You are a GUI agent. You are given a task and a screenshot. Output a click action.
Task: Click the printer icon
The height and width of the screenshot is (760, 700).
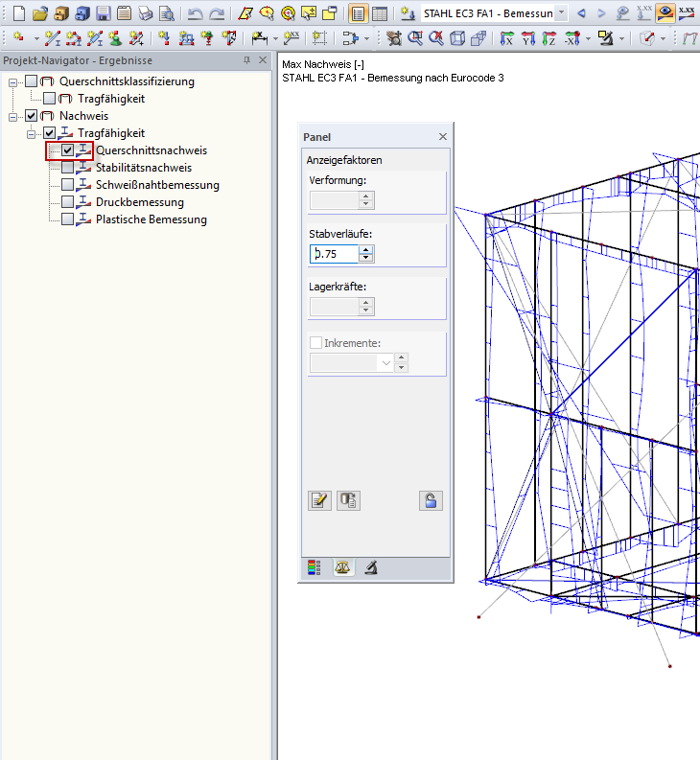[145, 13]
